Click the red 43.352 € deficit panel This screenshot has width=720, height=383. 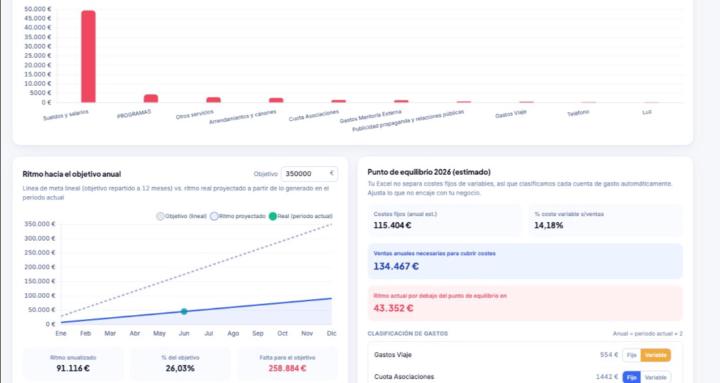tap(525, 303)
